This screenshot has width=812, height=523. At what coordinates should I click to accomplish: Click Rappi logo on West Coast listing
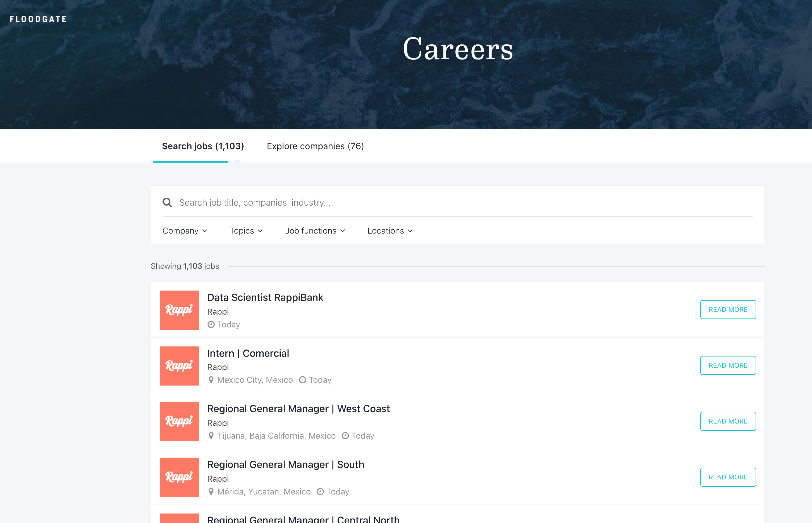click(x=179, y=422)
